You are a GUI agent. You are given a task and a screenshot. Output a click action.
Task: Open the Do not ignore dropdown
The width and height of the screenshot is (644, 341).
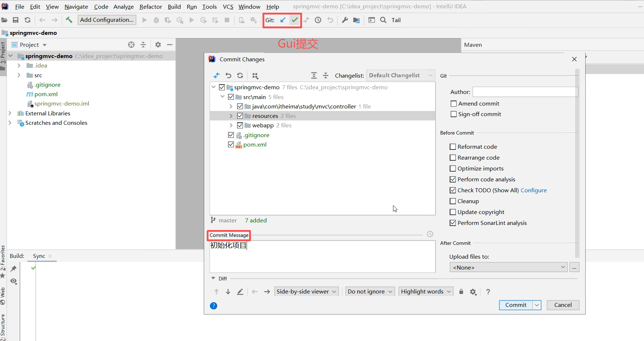[x=370, y=292]
